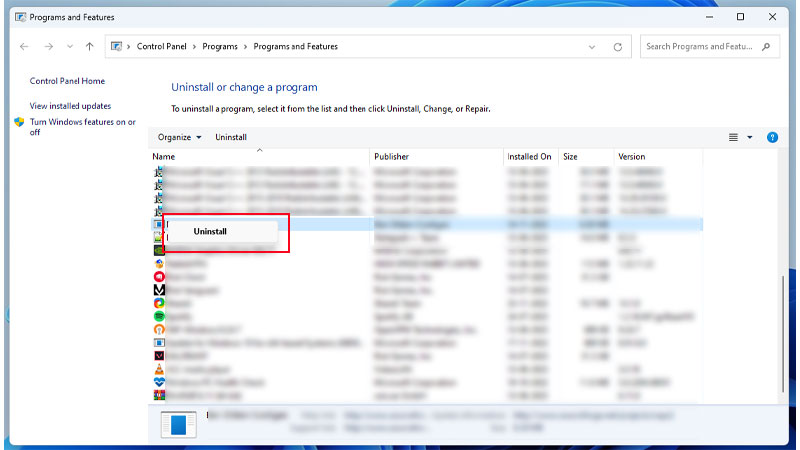Image resolution: width=800 pixels, height=450 pixels.
Task: Click Control Panel in the address breadcrumb
Action: tap(161, 46)
